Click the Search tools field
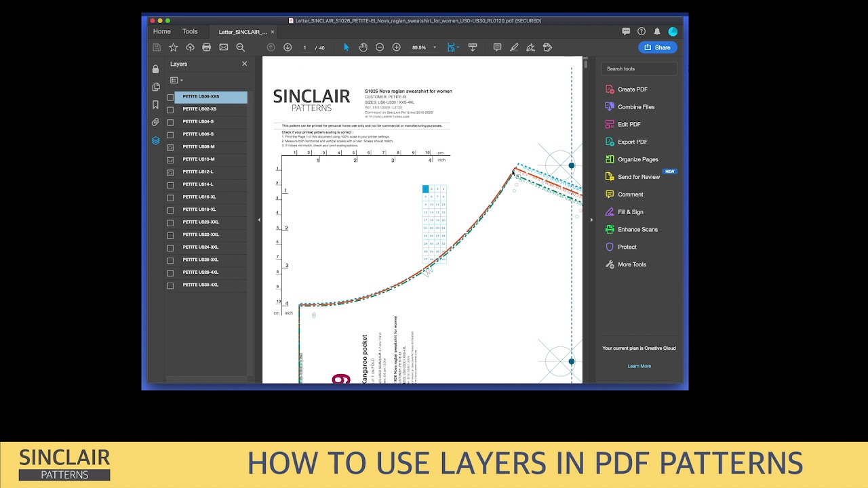868x488 pixels. pos(639,68)
